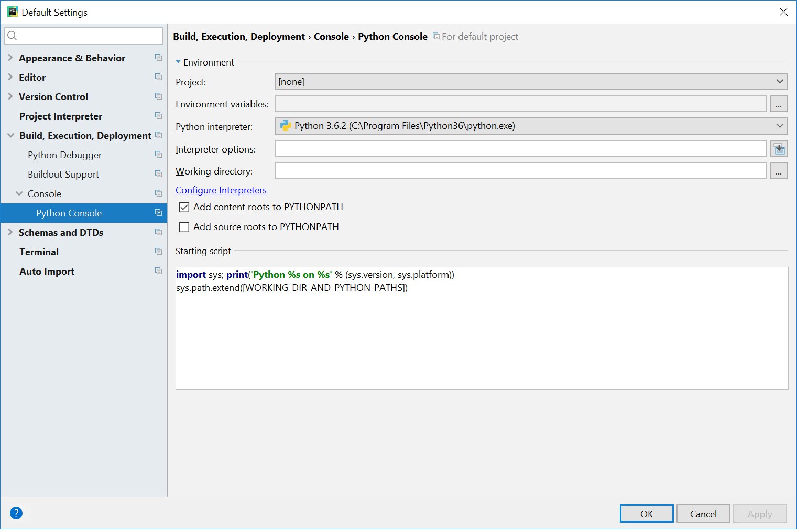The image size is (797, 532).
Task: Click the Python logo in the interpreter field
Action: coord(286,125)
